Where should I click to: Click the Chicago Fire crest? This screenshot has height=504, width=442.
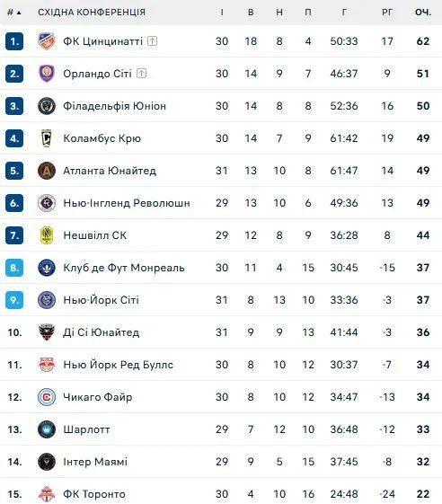[x=47, y=397]
